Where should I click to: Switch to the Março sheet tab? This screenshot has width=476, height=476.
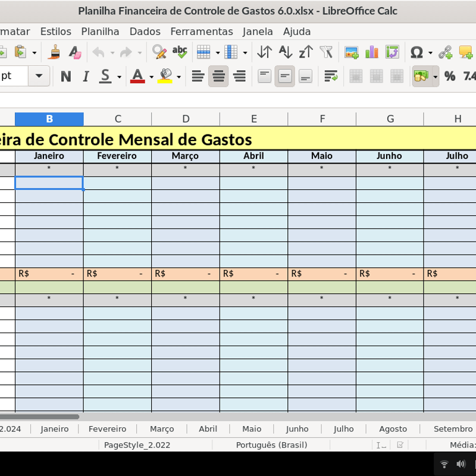162,428
